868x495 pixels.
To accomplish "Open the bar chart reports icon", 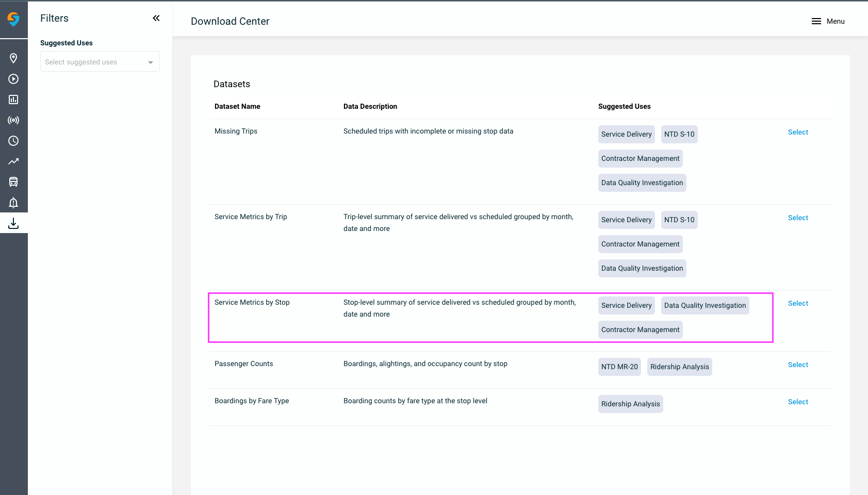I will click(x=13, y=100).
